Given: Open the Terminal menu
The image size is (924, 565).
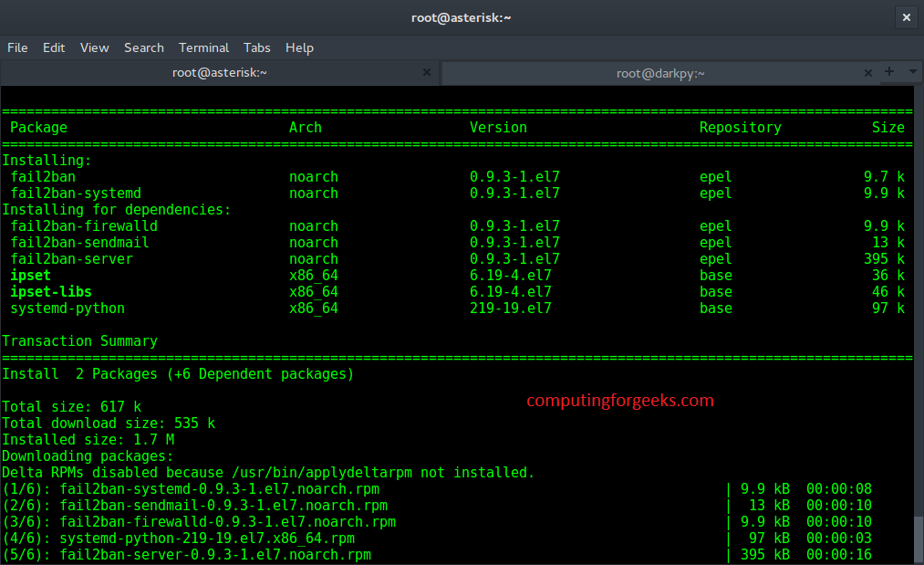Looking at the screenshot, I should click(204, 47).
